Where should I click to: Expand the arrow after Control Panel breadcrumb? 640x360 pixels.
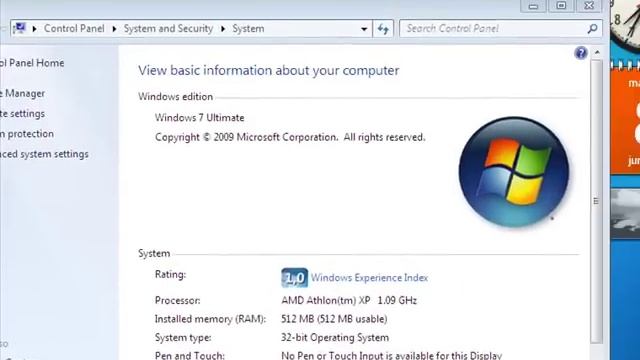click(114, 29)
